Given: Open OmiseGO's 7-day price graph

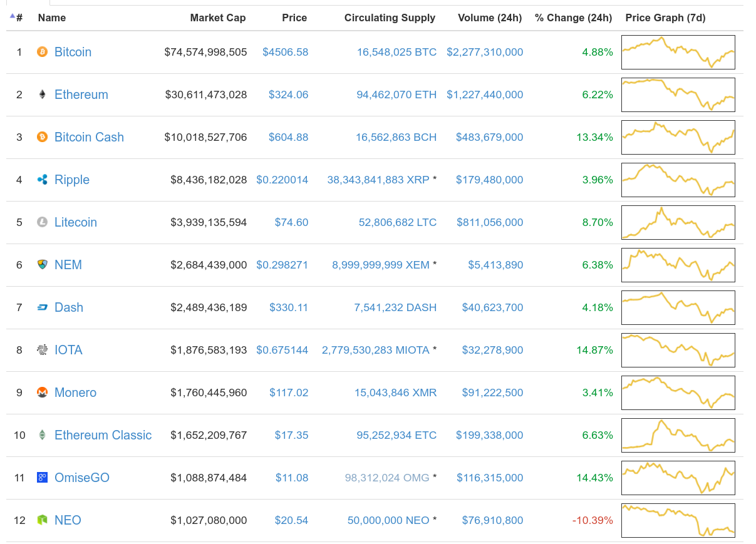Looking at the screenshot, I should pos(678,478).
